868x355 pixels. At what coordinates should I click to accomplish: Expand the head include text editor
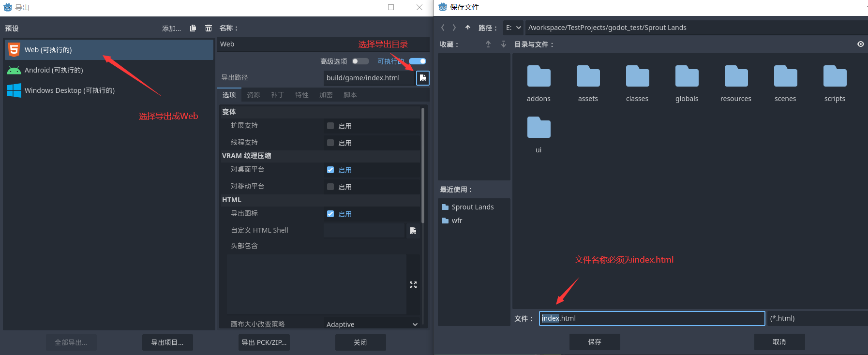click(x=413, y=285)
